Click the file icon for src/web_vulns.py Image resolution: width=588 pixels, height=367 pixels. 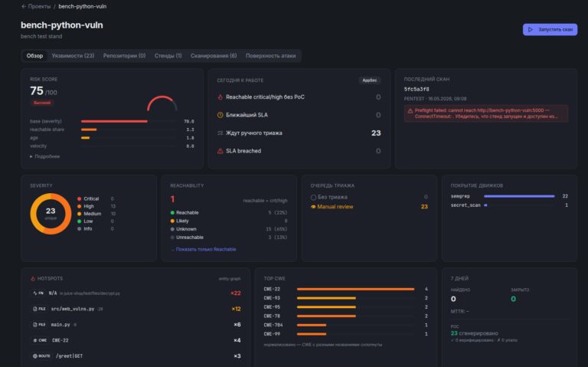click(x=35, y=309)
